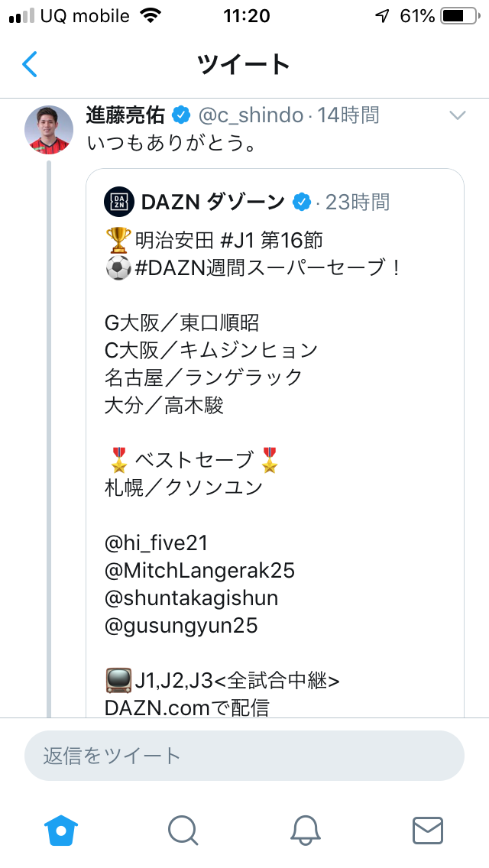
Task: Tap the @c_shindo handle
Action: [x=251, y=115]
